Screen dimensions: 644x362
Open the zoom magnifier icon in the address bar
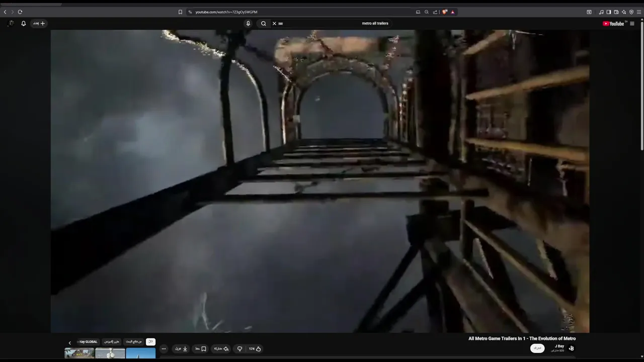pos(427,12)
